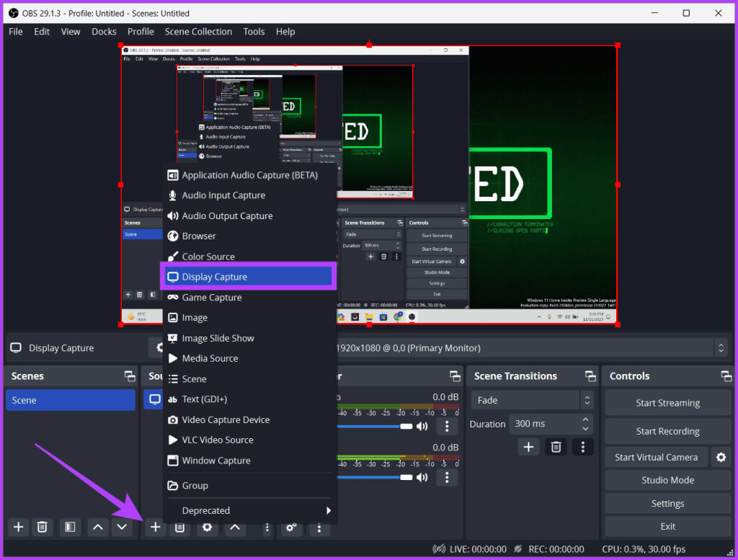Screen dimensions: 738x560
Task: Open the Primary Monitor display dropdown
Action: click(x=532, y=348)
